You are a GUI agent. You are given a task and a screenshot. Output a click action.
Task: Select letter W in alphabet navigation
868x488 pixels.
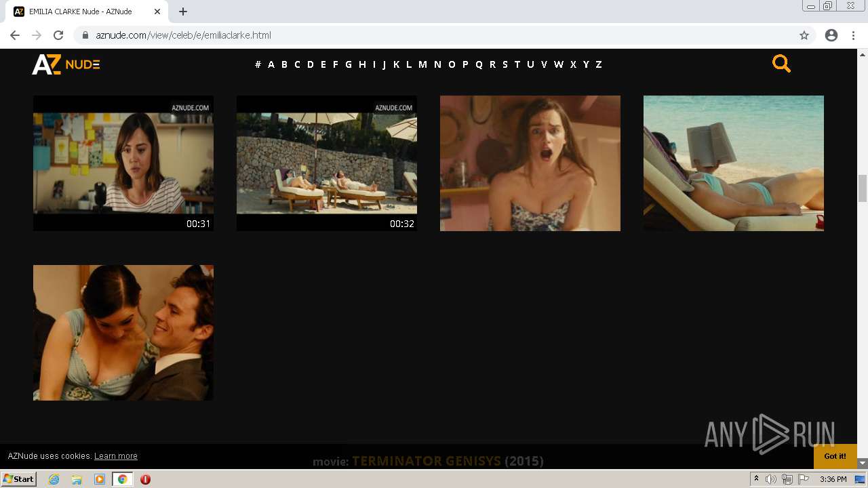click(x=559, y=64)
